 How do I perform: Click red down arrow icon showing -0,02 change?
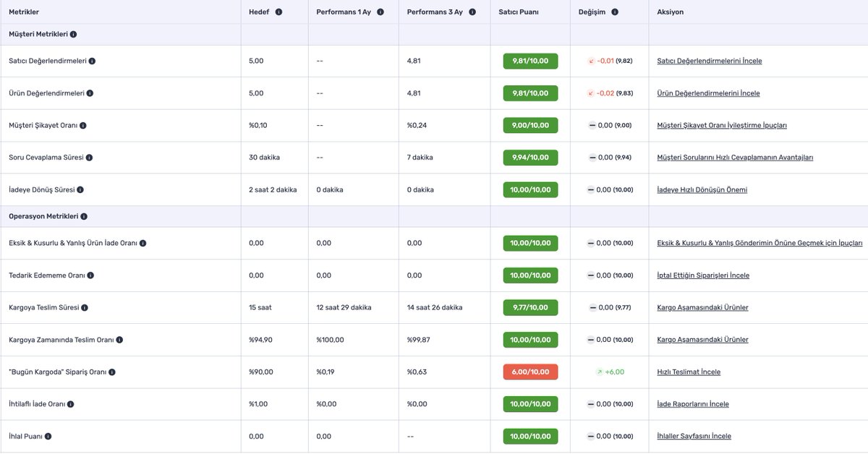[x=591, y=93]
